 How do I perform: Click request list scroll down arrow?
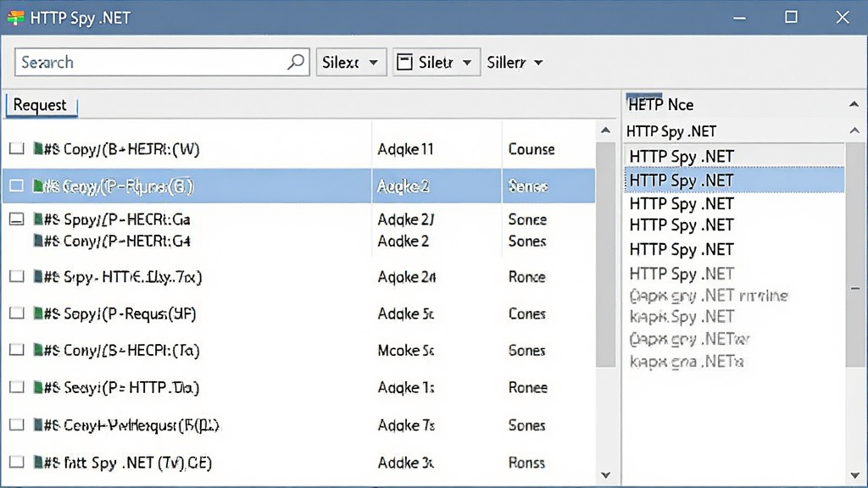pos(605,474)
